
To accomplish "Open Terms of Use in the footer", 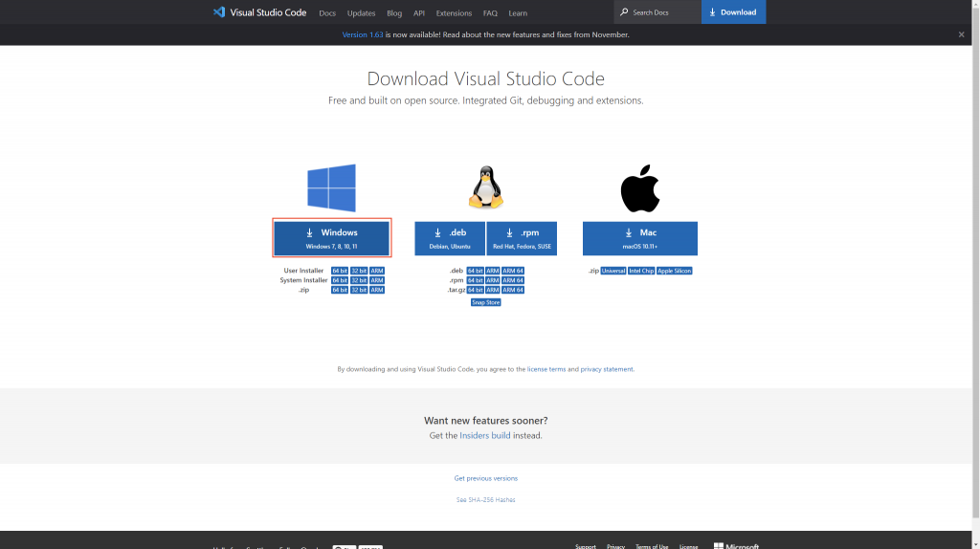I will click(652, 546).
